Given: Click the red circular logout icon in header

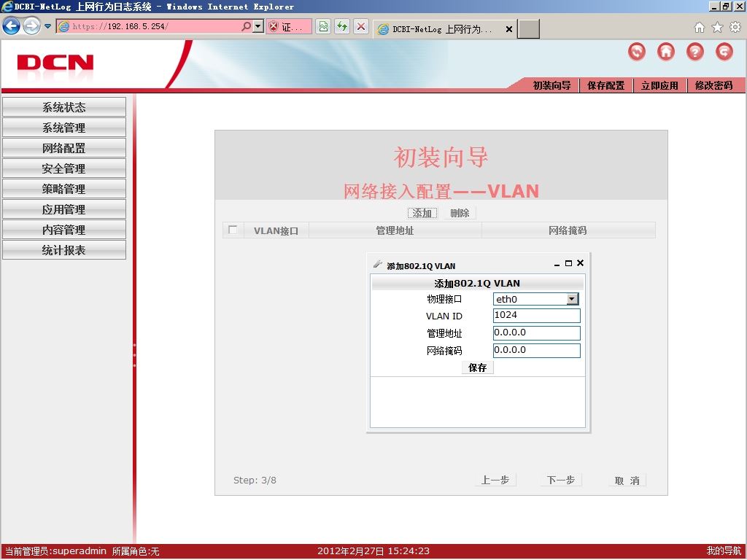Looking at the screenshot, I should click(x=724, y=52).
